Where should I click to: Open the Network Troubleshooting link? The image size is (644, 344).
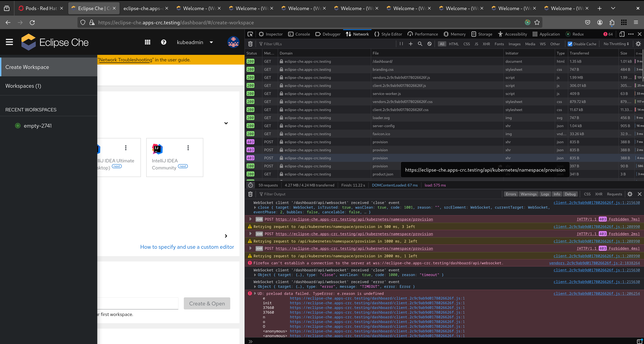pos(125,60)
